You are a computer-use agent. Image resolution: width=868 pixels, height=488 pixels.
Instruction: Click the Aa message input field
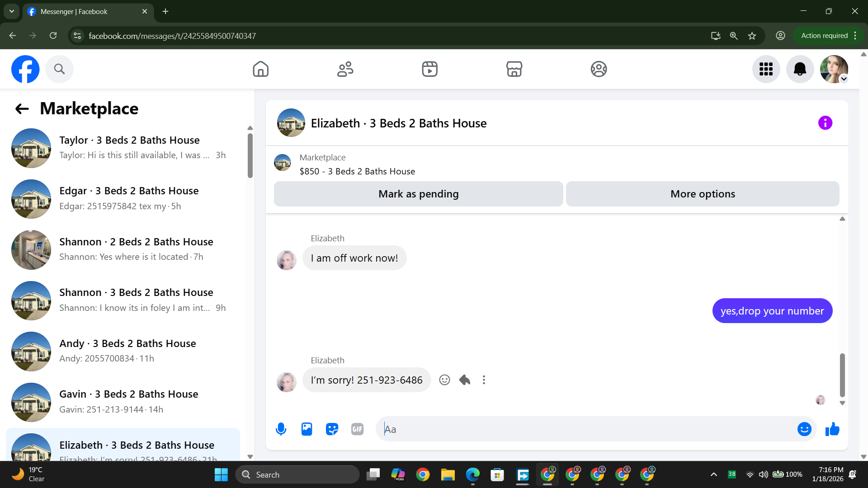(x=583, y=429)
